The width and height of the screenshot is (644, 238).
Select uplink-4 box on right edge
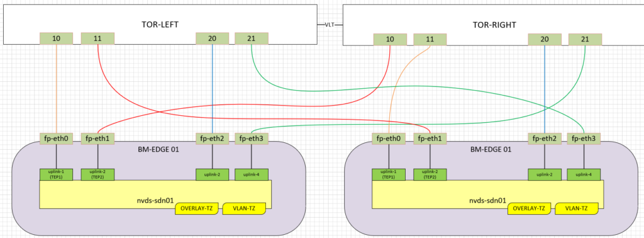click(x=584, y=174)
